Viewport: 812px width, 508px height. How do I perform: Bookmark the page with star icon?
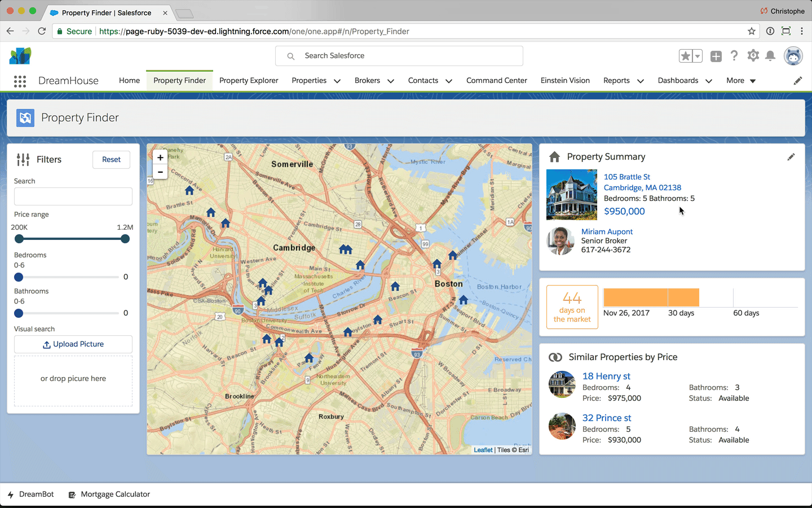tap(751, 31)
